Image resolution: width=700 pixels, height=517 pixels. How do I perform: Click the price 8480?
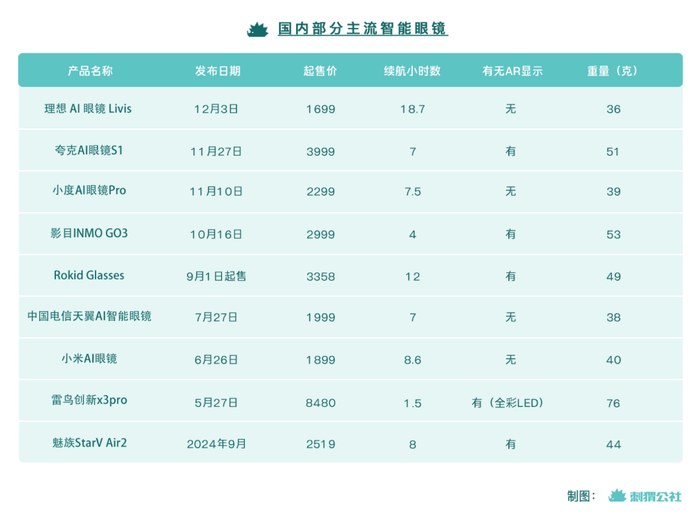tap(321, 403)
